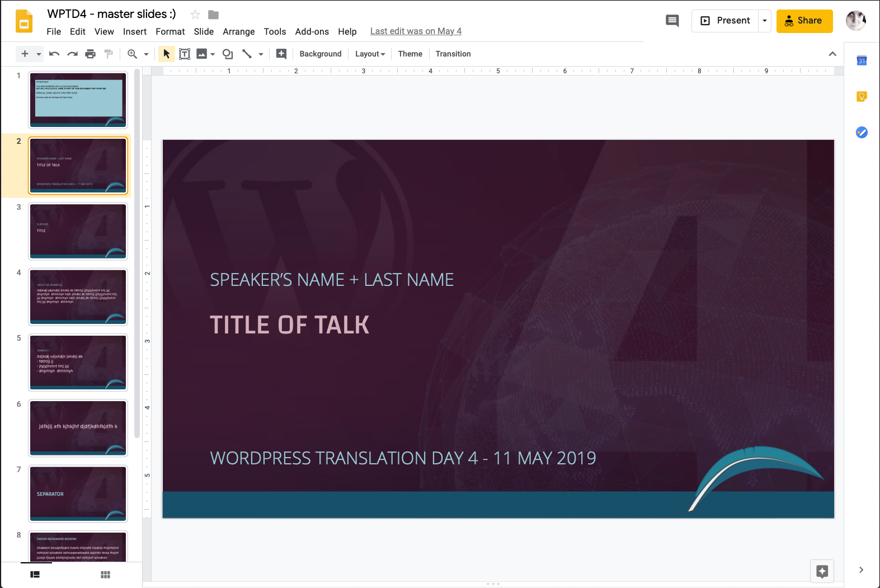Screen dimensions: 880x588
Task: Select slide 8 thumbnail
Action: 78,546
